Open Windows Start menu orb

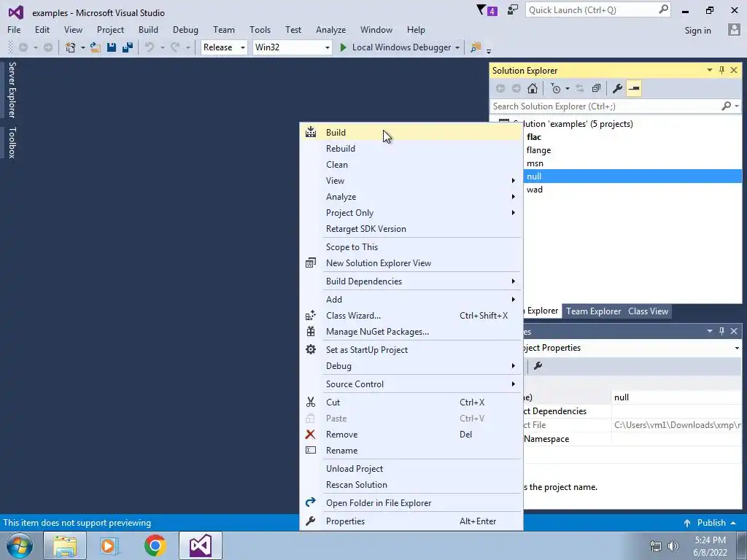coord(19,545)
